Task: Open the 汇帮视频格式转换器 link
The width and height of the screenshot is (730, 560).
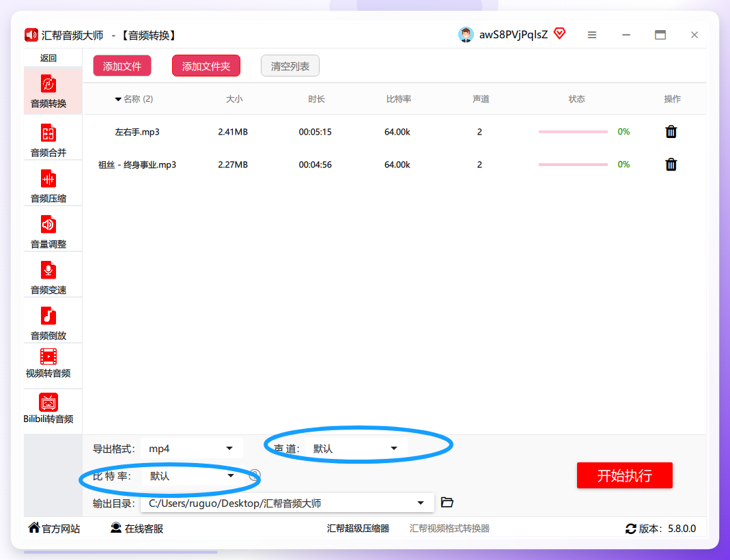Action: coord(449,529)
